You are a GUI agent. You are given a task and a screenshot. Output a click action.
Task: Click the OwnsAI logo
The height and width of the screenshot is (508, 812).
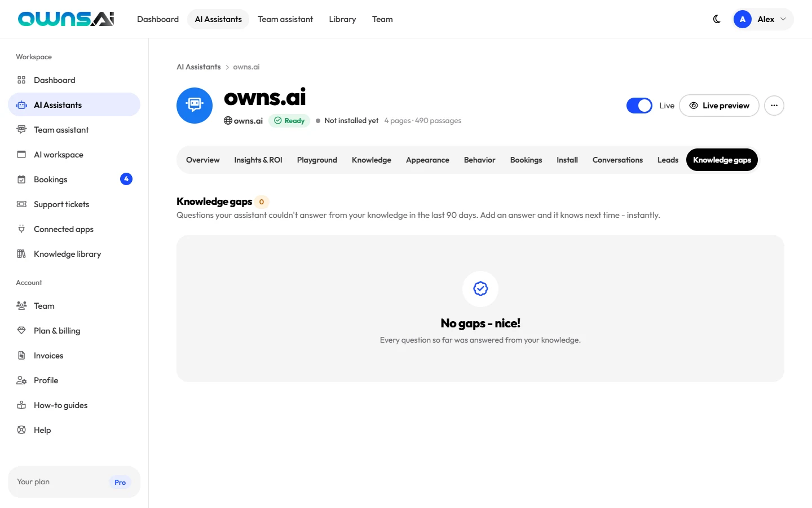(66, 19)
